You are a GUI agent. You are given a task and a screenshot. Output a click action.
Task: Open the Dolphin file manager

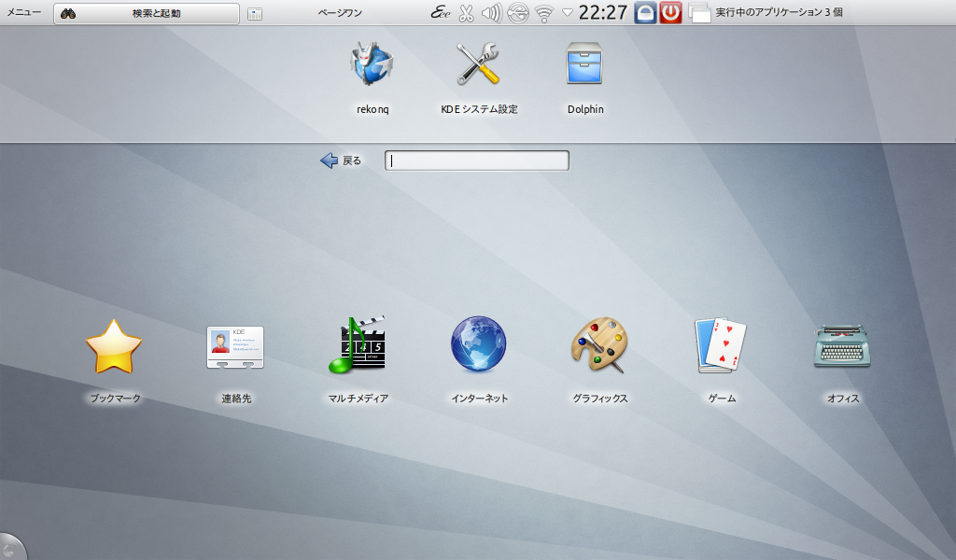coord(585,67)
